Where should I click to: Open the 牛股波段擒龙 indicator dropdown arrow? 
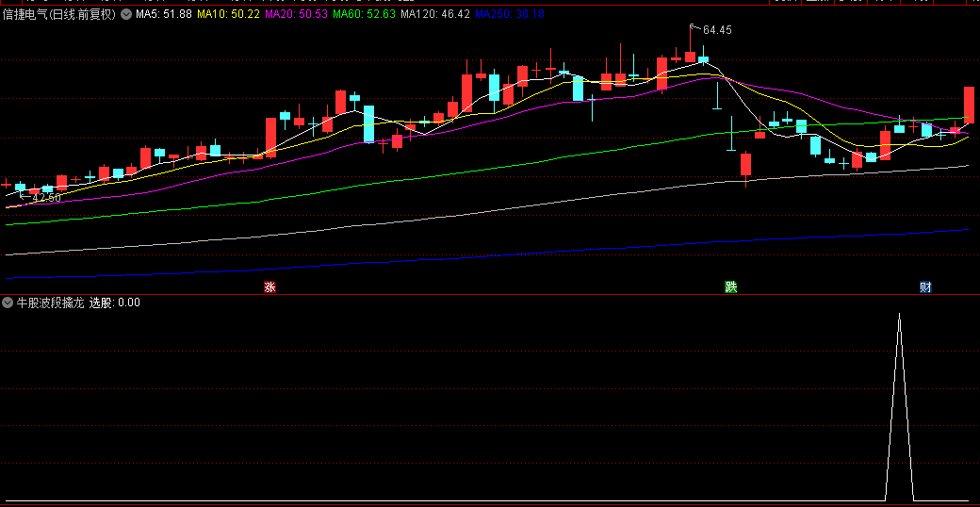pos(8,303)
